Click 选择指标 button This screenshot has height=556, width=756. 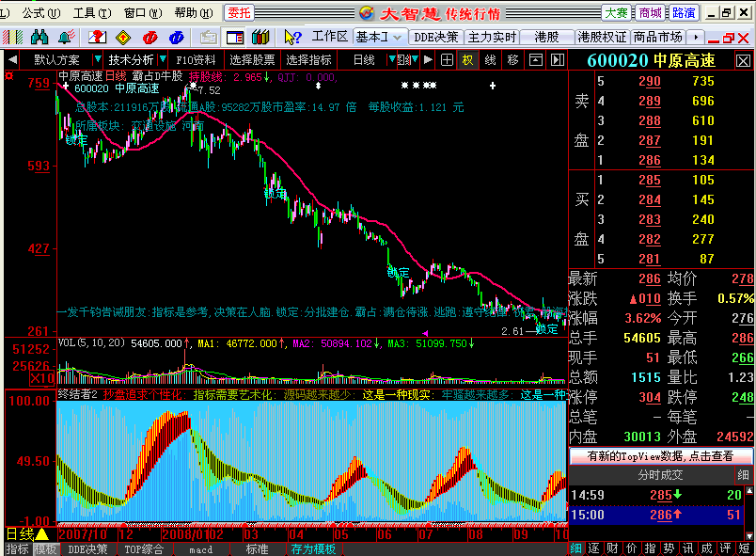(309, 60)
